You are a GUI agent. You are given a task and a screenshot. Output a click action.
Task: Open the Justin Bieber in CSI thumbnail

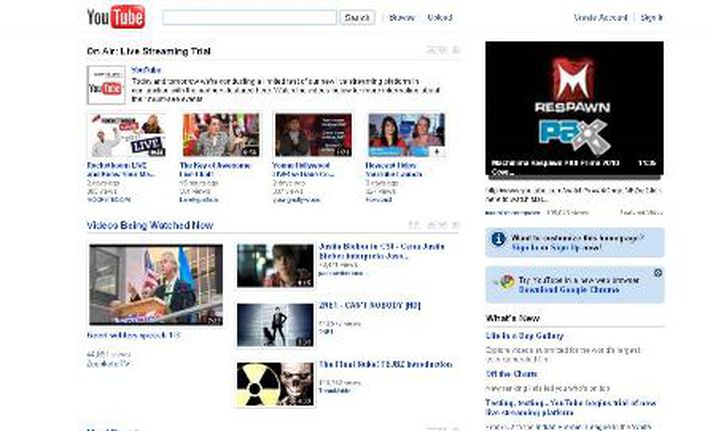coord(275,266)
